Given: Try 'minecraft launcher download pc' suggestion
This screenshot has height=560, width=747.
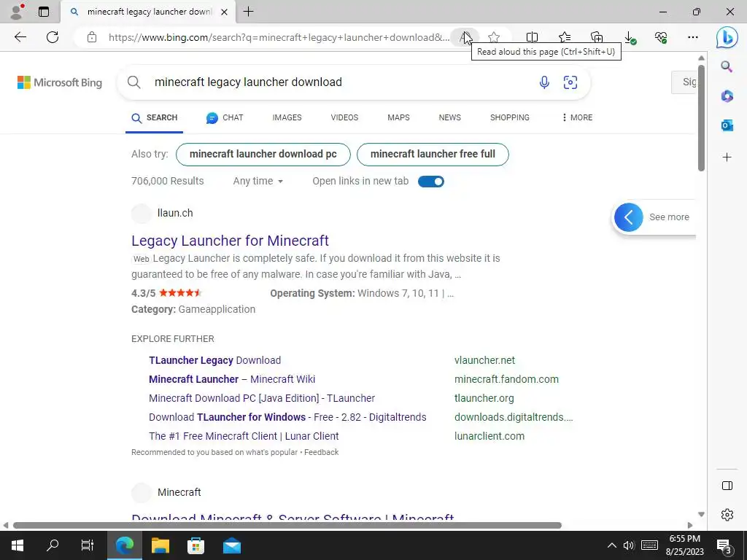Looking at the screenshot, I should 263,155.
